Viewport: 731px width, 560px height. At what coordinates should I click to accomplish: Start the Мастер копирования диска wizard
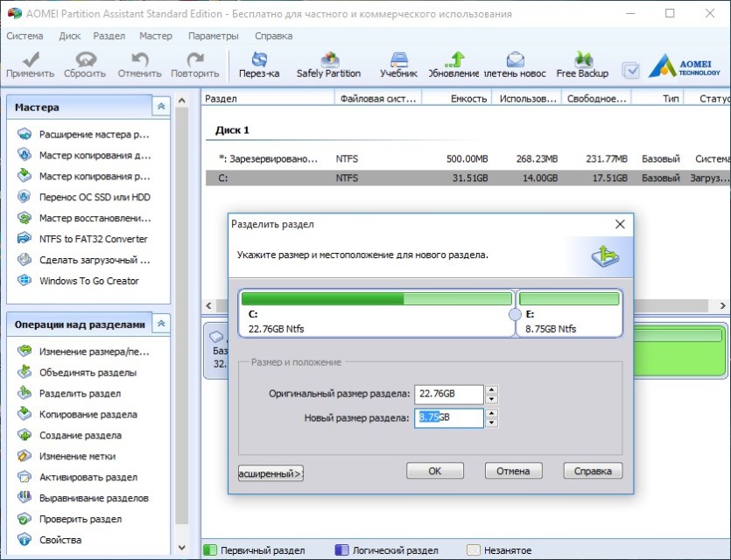click(x=83, y=155)
